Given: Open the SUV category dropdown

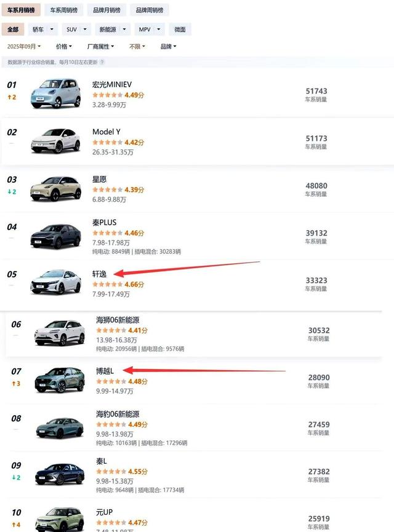Looking at the screenshot, I should (x=75, y=29).
